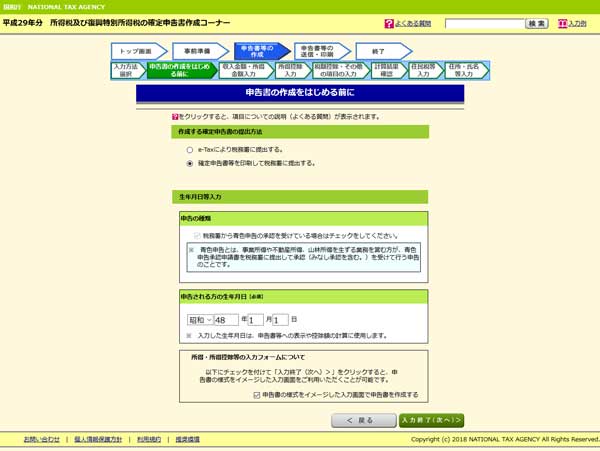Click the search text field
The height and width of the screenshot is (451, 600).
[483, 23]
